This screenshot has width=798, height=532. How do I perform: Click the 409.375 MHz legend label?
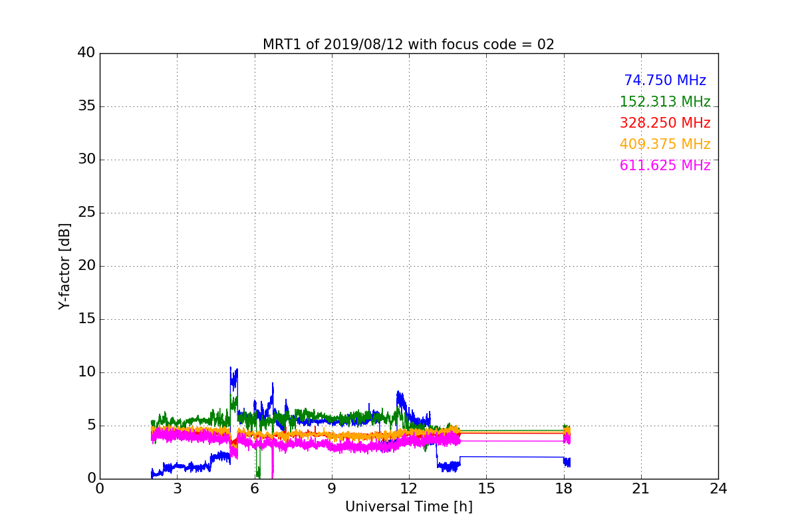pos(665,144)
